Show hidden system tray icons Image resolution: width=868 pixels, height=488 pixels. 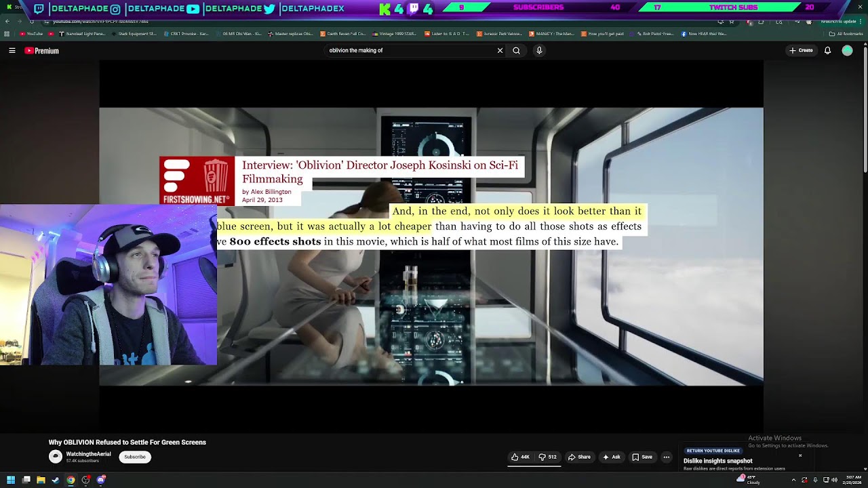[x=793, y=480]
